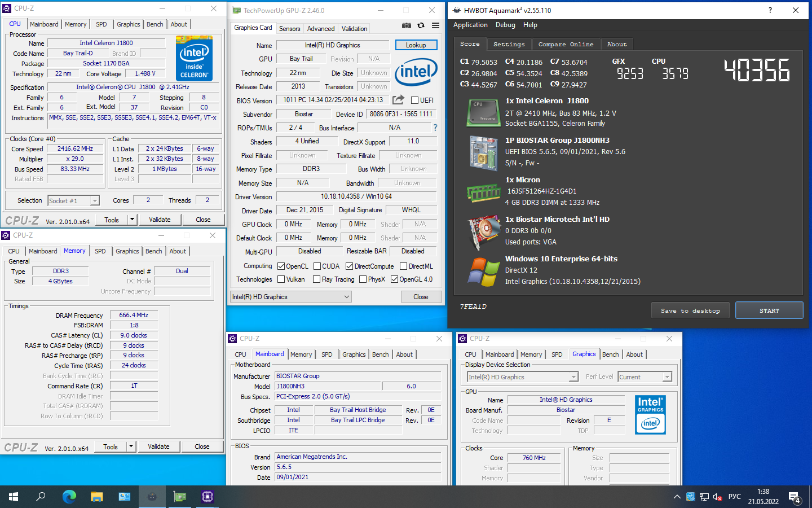Open the Windows Start menu
The width and height of the screenshot is (812, 508).
(14, 497)
